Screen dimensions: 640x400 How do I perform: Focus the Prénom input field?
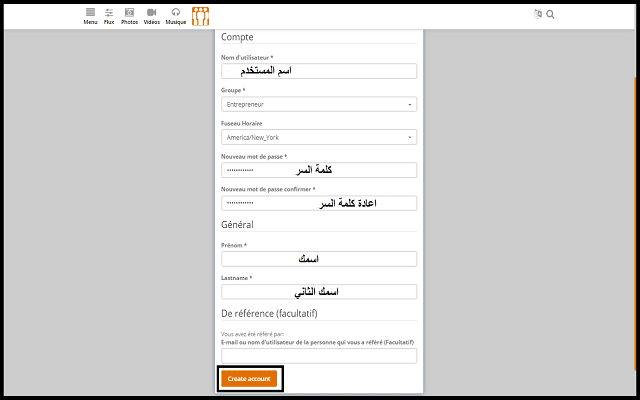(319, 259)
